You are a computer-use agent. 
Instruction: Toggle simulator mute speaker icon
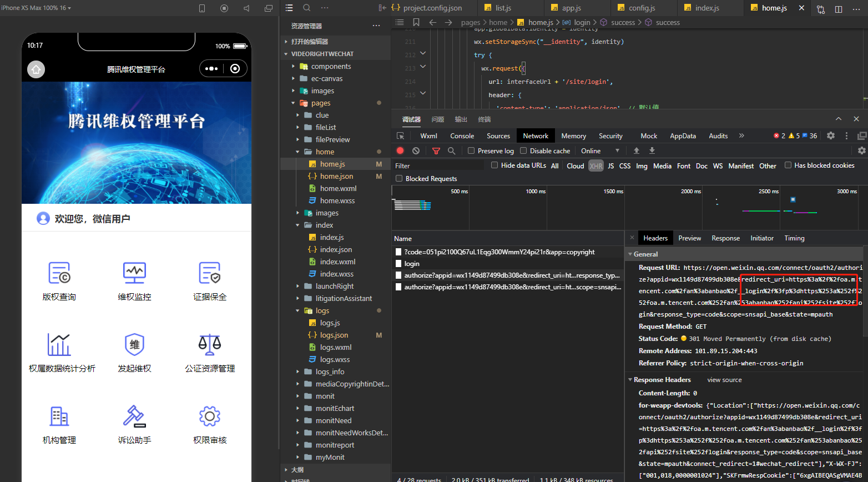click(246, 8)
